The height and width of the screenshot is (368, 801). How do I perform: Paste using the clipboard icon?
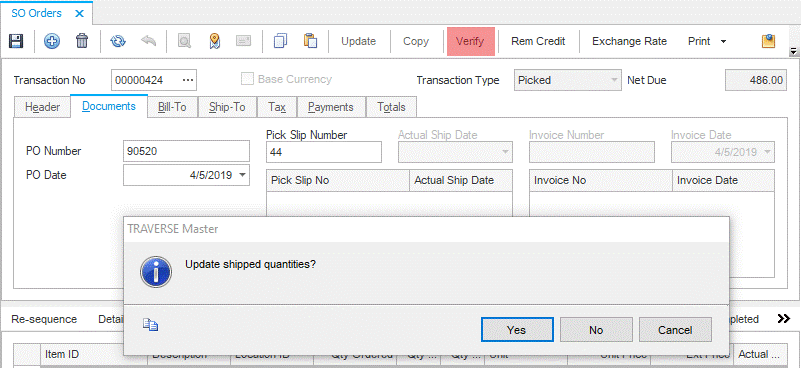pos(311,41)
